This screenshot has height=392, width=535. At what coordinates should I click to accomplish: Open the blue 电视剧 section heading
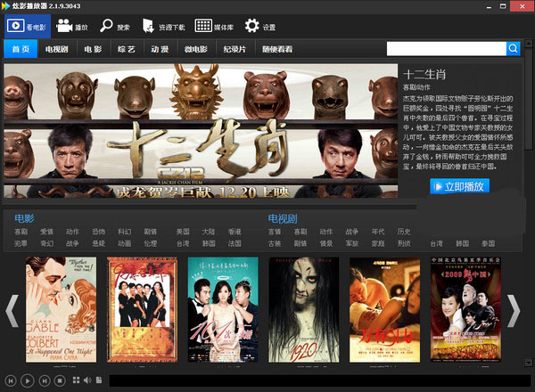click(x=283, y=218)
